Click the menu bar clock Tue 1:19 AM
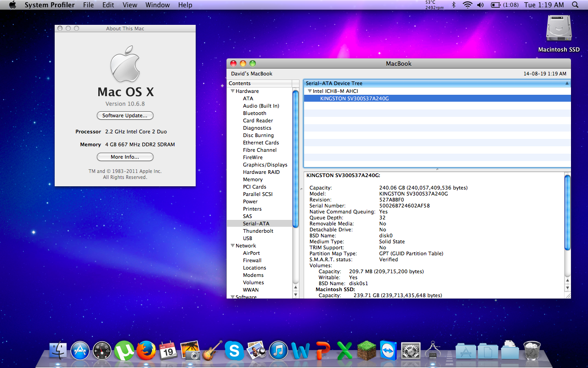 coord(544,5)
